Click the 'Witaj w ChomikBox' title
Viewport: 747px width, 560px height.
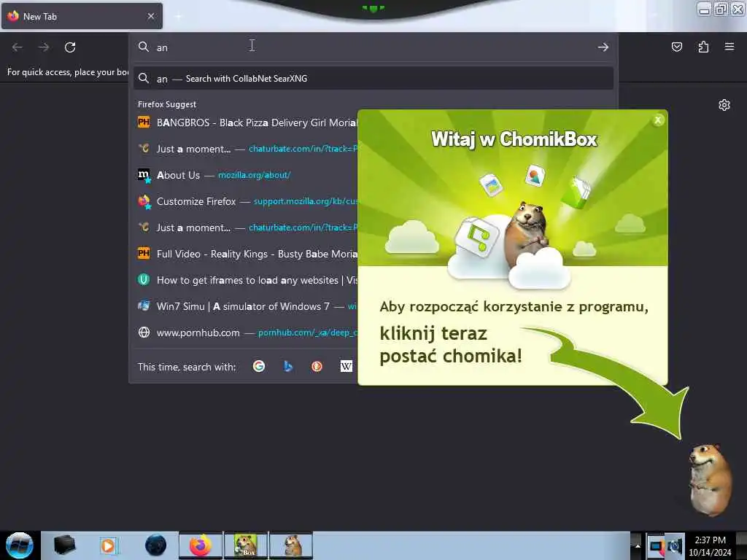[514, 139]
